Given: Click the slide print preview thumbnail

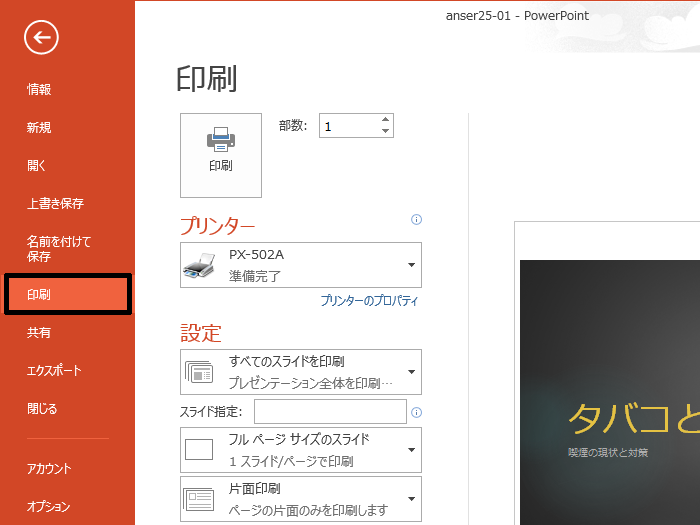Looking at the screenshot, I should point(610,392).
